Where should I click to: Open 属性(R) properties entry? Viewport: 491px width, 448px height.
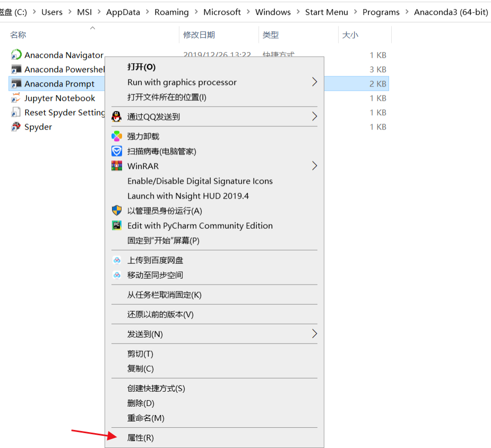click(214, 438)
